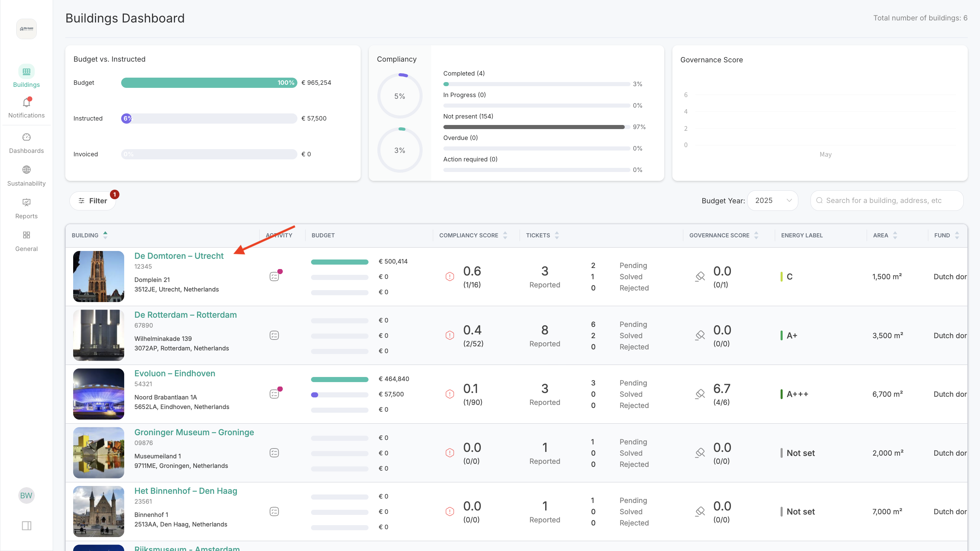Image resolution: width=980 pixels, height=551 pixels.
Task: Open De Rotterdam – Rotterdam building link
Action: (185, 315)
